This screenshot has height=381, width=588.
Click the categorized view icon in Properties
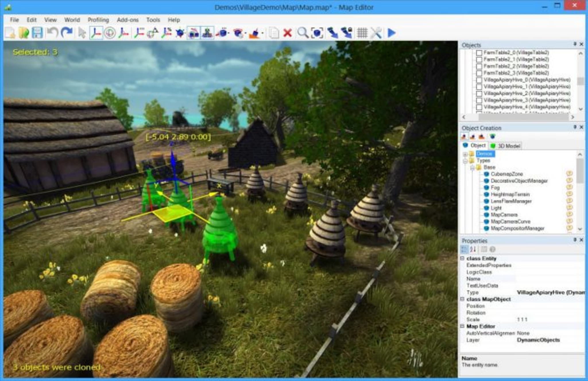[464, 249]
